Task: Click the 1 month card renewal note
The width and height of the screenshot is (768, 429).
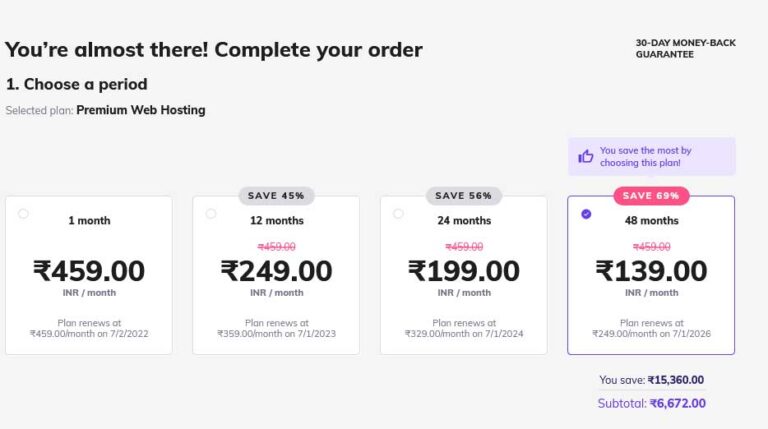Action: 88,328
